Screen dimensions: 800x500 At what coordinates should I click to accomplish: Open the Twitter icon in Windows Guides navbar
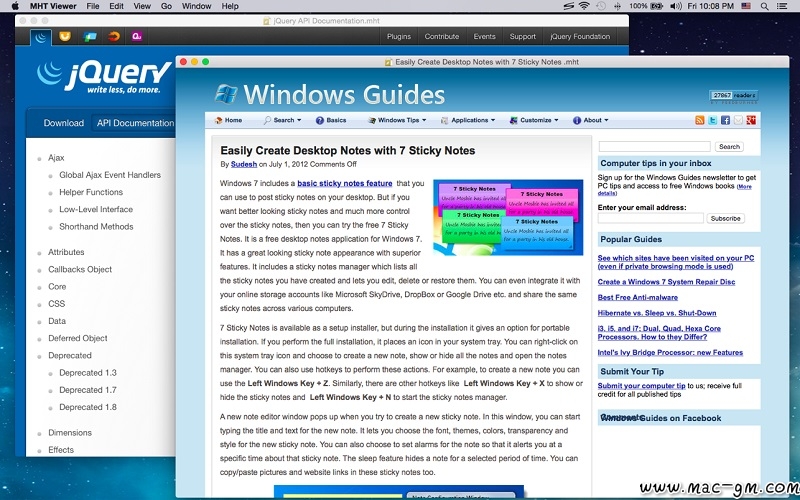[x=712, y=120]
